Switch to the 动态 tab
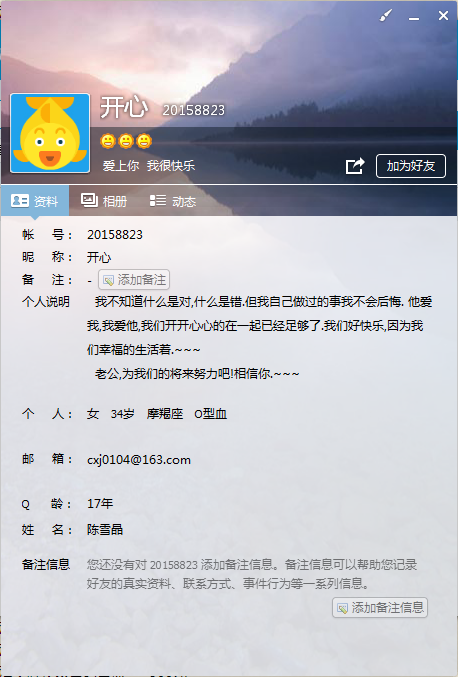Image resolution: width=458 pixels, height=677 pixels. click(173, 201)
